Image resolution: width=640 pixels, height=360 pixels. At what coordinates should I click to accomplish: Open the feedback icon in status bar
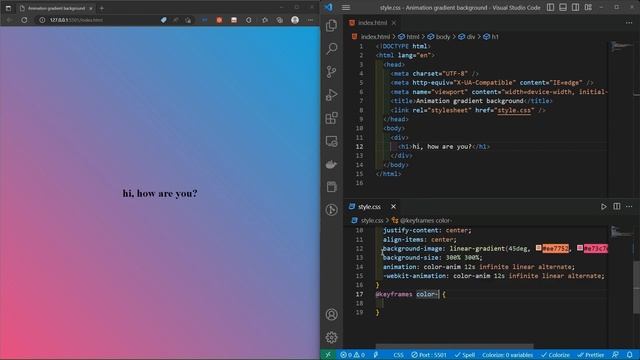(x=615, y=355)
